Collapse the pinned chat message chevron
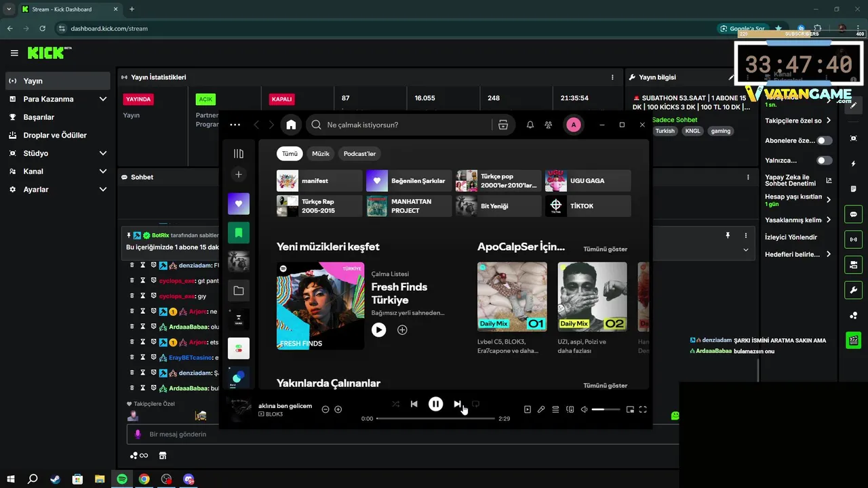 pos(746,249)
